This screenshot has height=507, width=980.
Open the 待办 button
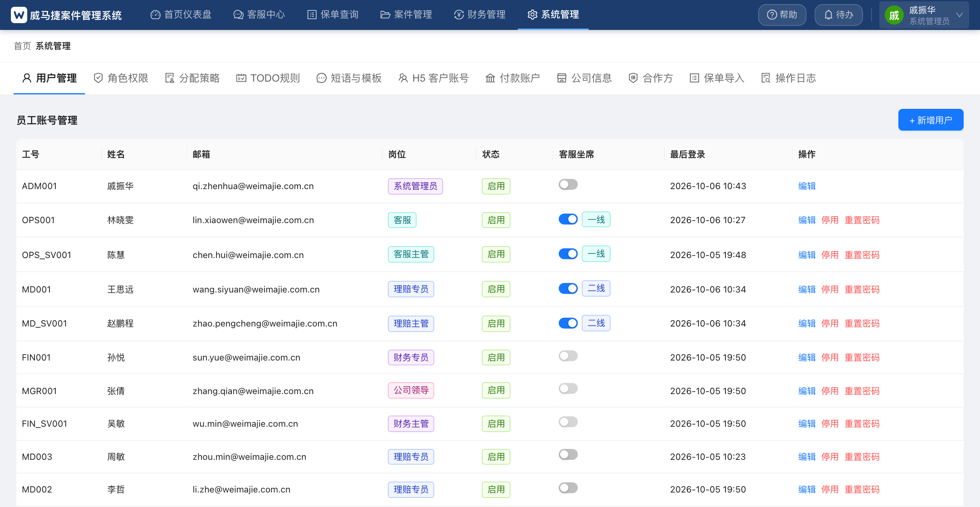click(838, 15)
